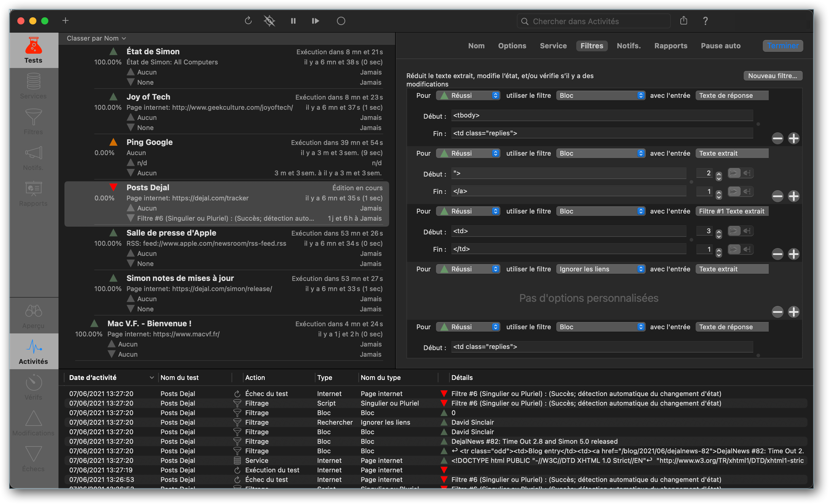The height and width of the screenshot is (504, 829).
Task: Remove the Bloc filter ending with </a>
Action: (x=778, y=196)
